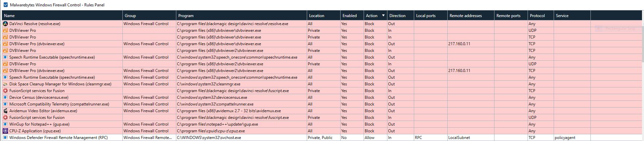Image resolution: width=644 pixels, height=141 pixels.
Task: Click the Avidemux Video Editor row icon
Action: 5,111
